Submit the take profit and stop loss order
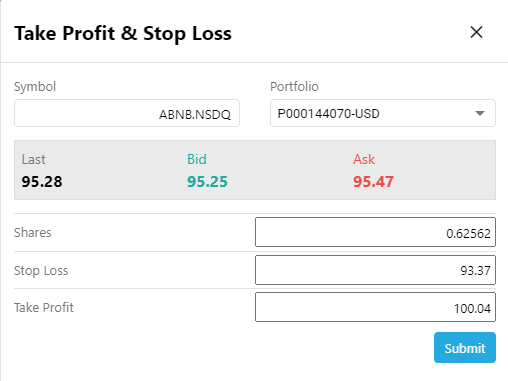This screenshot has width=508, height=381. (x=465, y=347)
